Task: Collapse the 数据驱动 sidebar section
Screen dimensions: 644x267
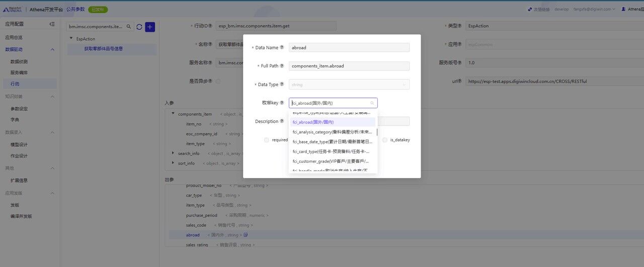Action: point(52,49)
